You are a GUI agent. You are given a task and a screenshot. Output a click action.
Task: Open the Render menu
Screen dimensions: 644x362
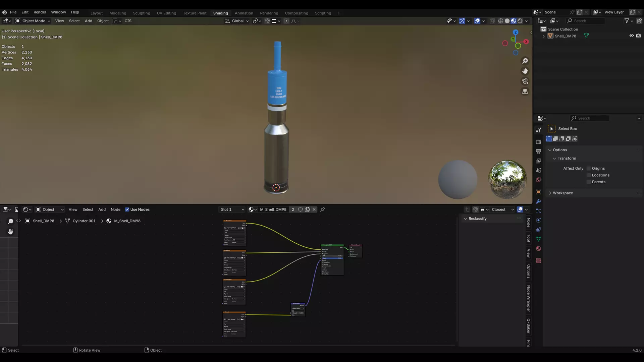pos(40,12)
